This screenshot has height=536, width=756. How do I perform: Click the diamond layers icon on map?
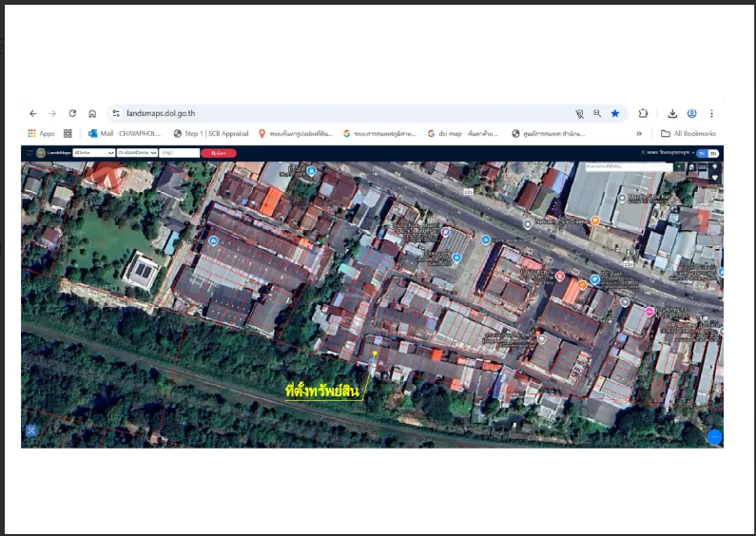(714, 166)
